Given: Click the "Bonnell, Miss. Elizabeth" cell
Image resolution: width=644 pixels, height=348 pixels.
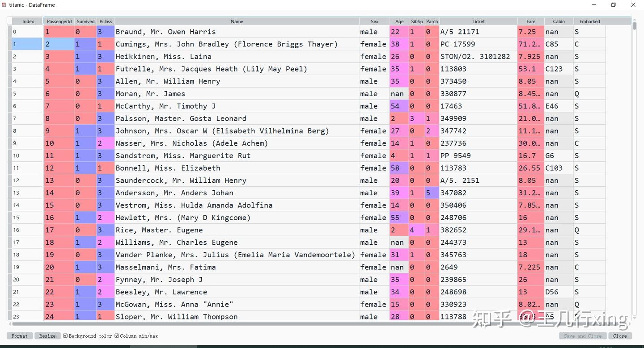Looking at the screenshot, I should (x=237, y=168).
